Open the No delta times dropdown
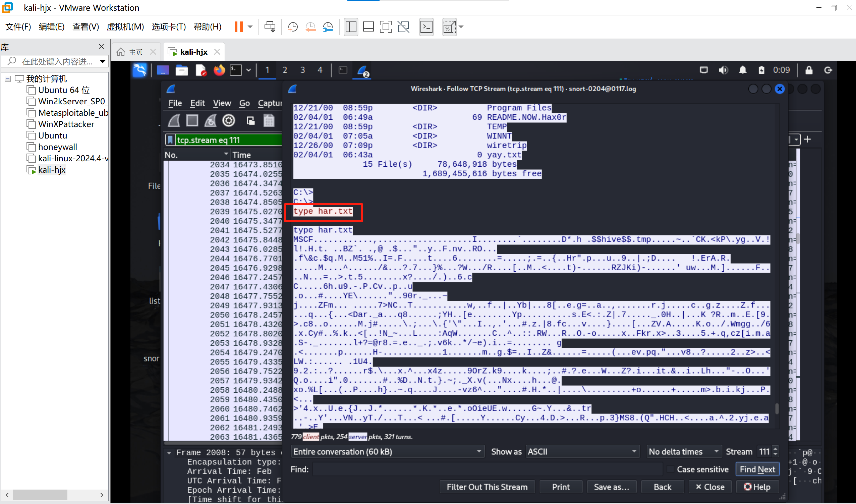Screen dimensions: 856x504 click(x=684, y=452)
